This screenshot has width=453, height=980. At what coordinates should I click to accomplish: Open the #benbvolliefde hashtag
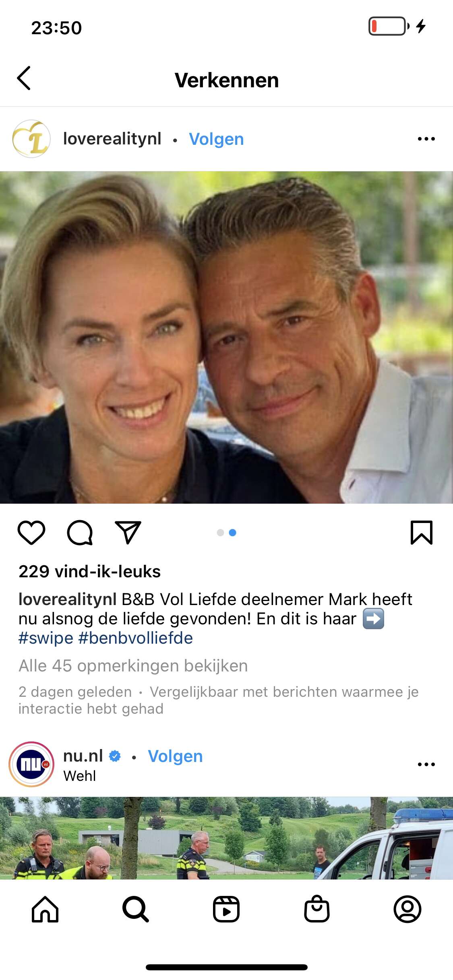point(136,638)
